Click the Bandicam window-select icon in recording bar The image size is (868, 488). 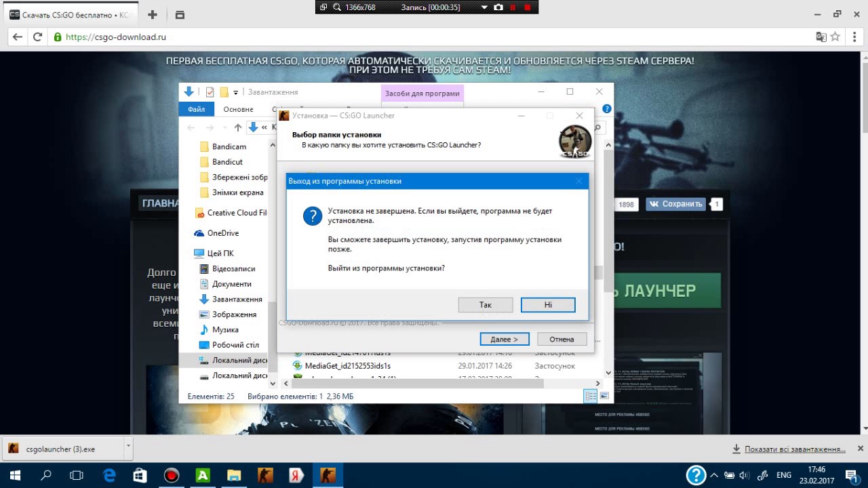323,7
